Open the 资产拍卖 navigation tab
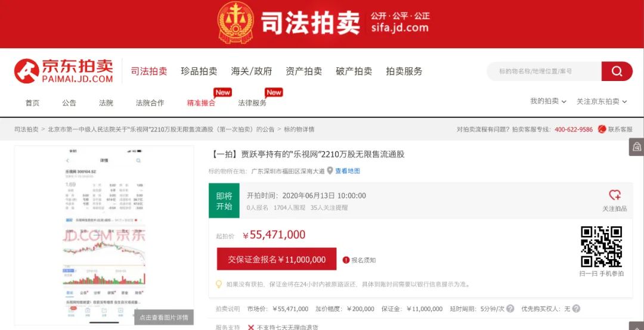644x330 pixels. [304, 71]
